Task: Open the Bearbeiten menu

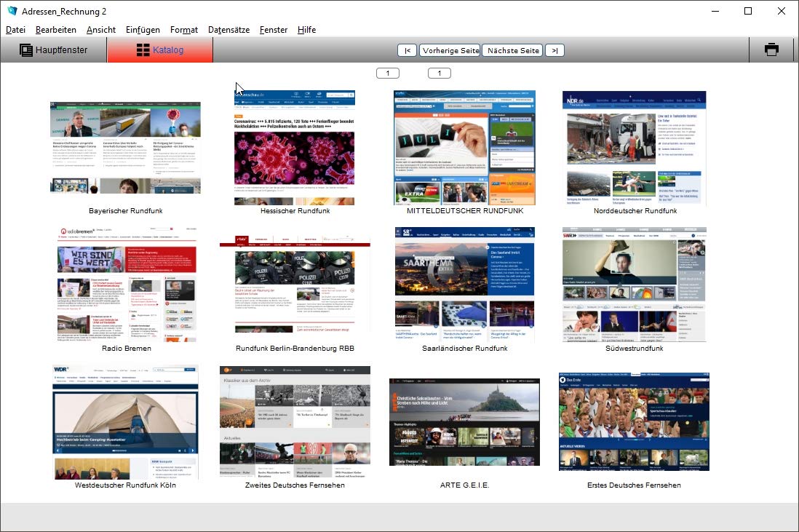Action: tap(56, 30)
